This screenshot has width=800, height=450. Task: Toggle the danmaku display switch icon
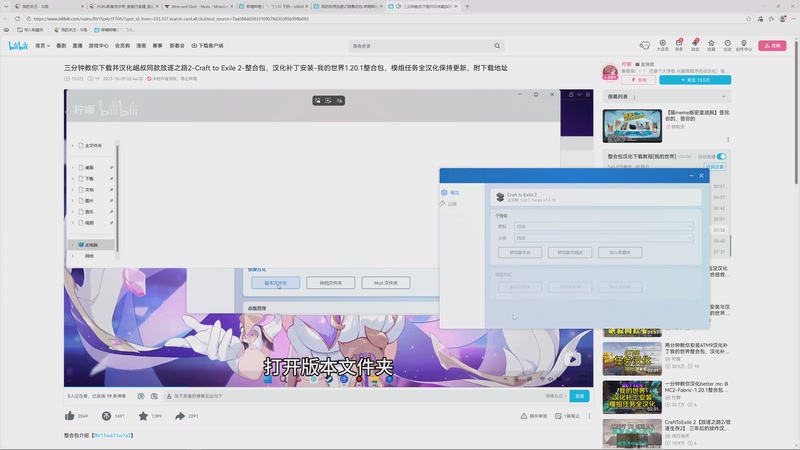(141, 396)
